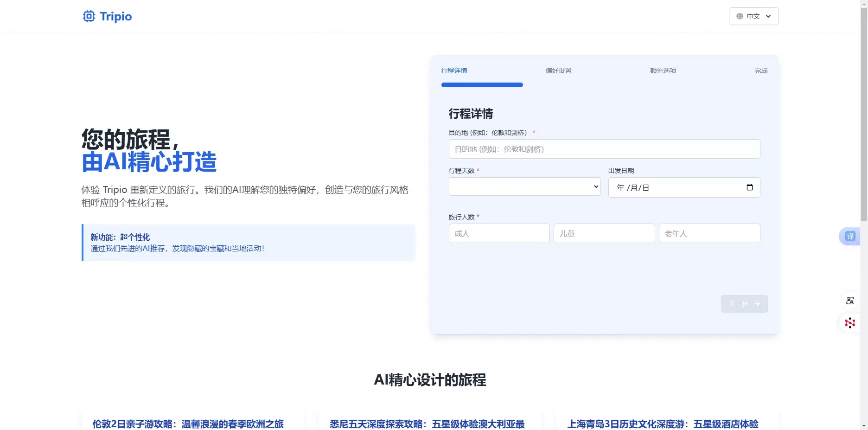Screen dimensions: 868x430
Task: Open the Tripio home link text
Action: (116, 16)
